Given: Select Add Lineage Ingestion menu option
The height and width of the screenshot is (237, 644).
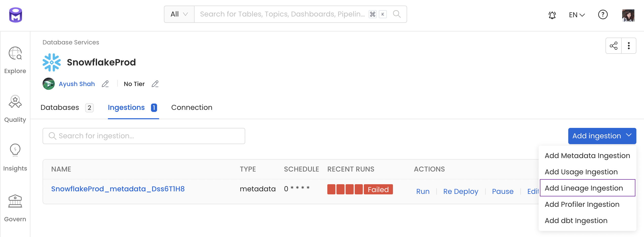Looking at the screenshot, I should pos(584,188).
